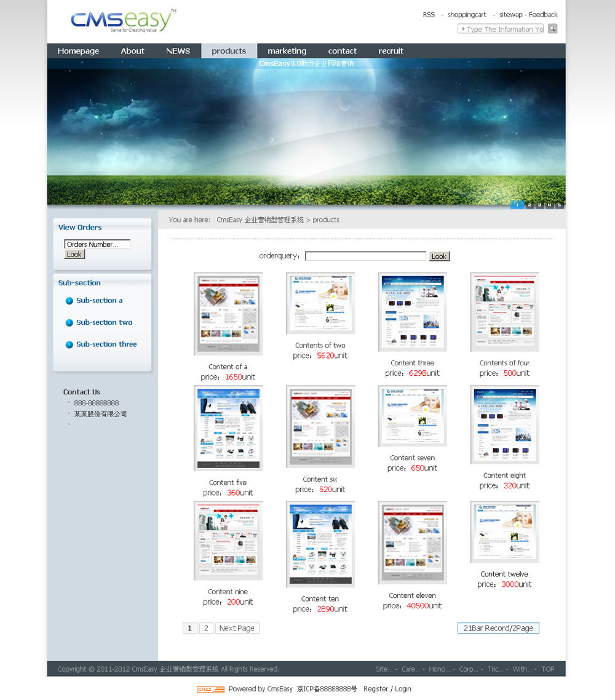
Task: Open the Content five product thumbnail
Action: pos(228,428)
